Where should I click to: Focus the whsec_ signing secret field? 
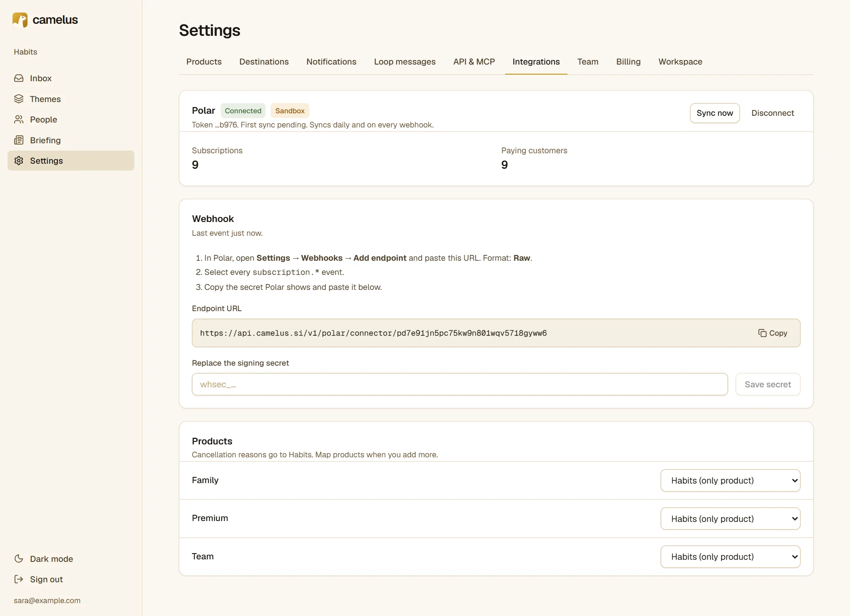(x=460, y=384)
